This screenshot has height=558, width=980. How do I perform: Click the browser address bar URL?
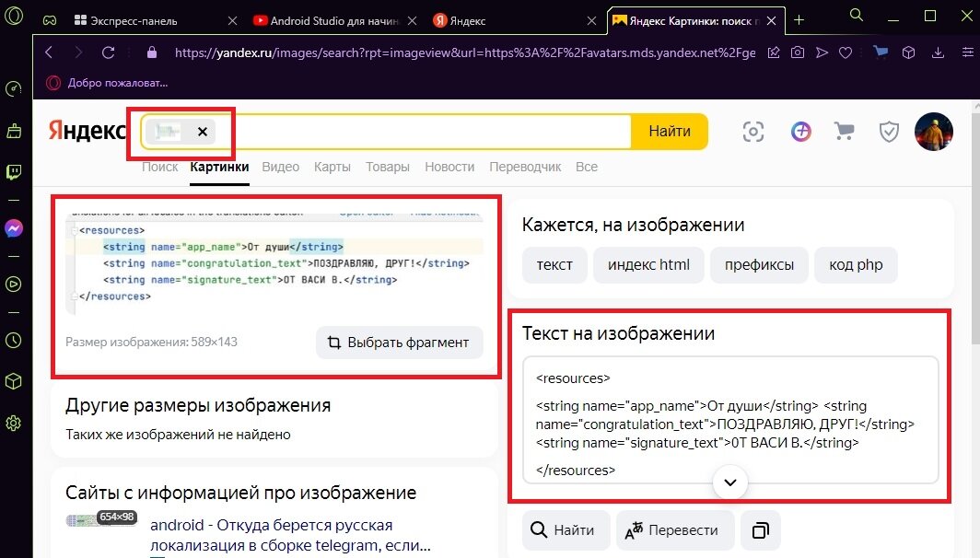(x=465, y=52)
